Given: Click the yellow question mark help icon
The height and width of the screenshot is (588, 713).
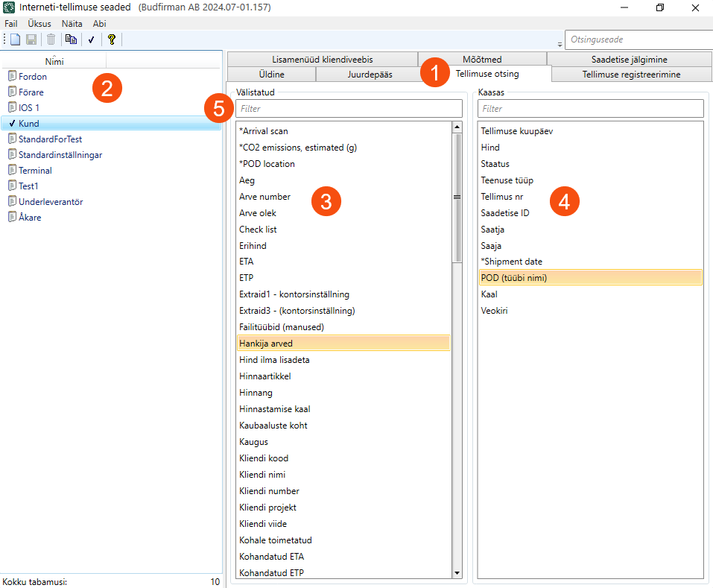Looking at the screenshot, I should pos(111,39).
